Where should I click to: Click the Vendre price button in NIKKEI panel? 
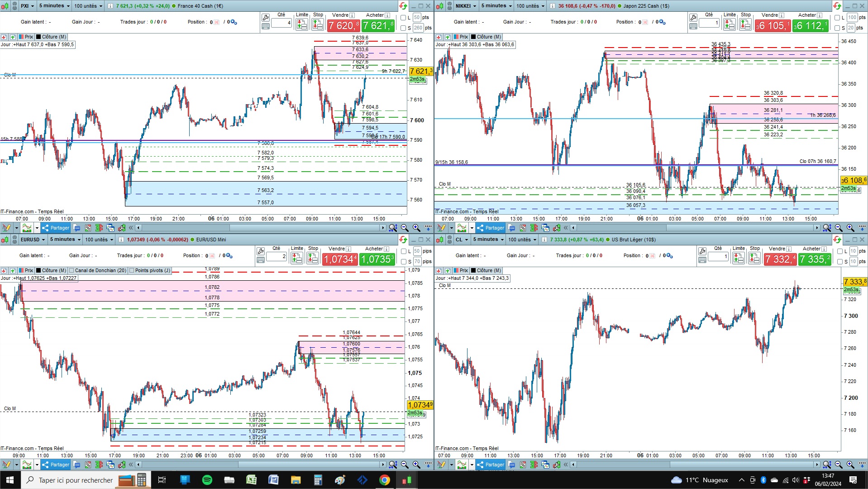click(773, 26)
